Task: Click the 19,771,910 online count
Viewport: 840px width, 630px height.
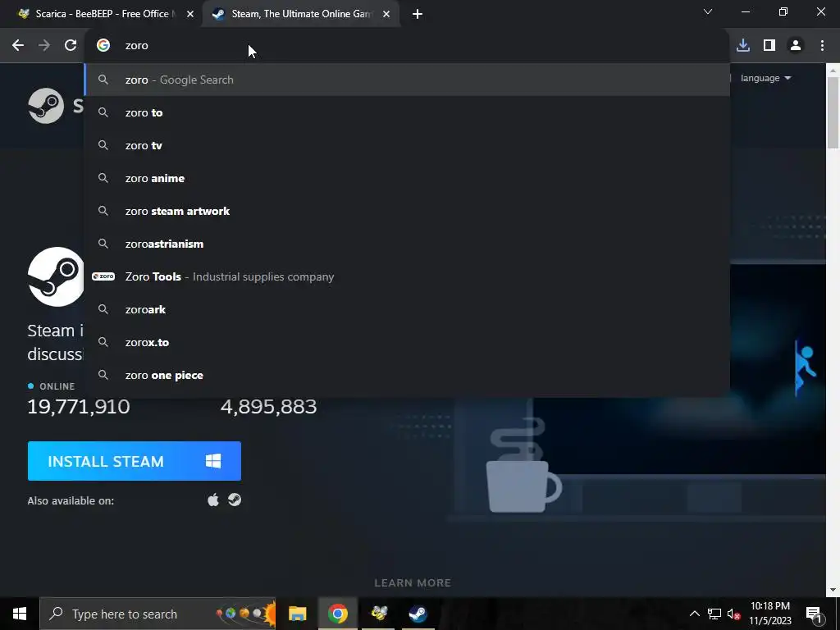Action: click(x=79, y=407)
